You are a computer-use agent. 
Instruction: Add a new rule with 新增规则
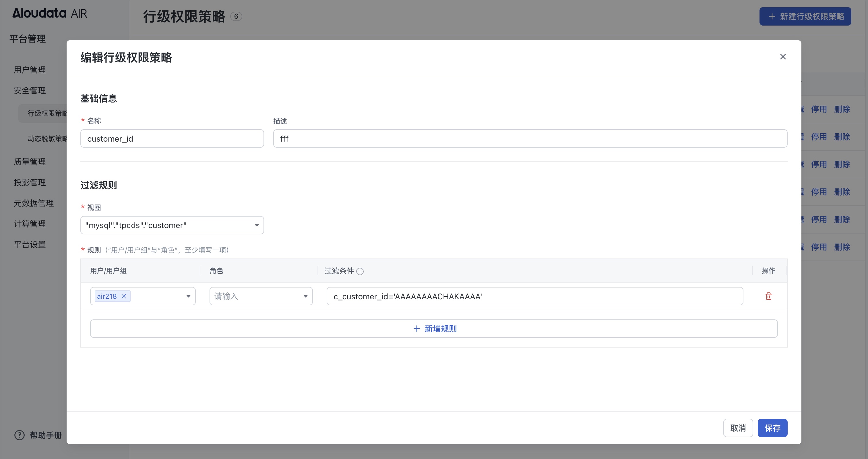(x=434, y=329)
